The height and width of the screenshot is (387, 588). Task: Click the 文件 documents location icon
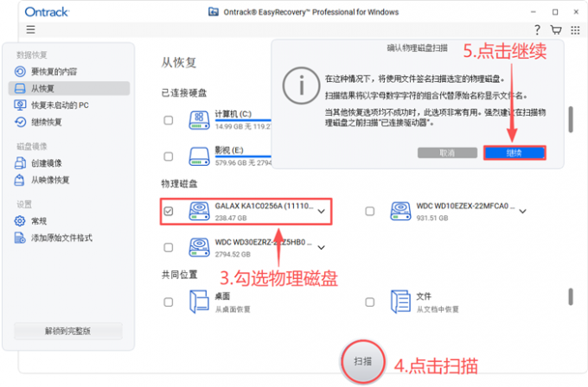400,302
